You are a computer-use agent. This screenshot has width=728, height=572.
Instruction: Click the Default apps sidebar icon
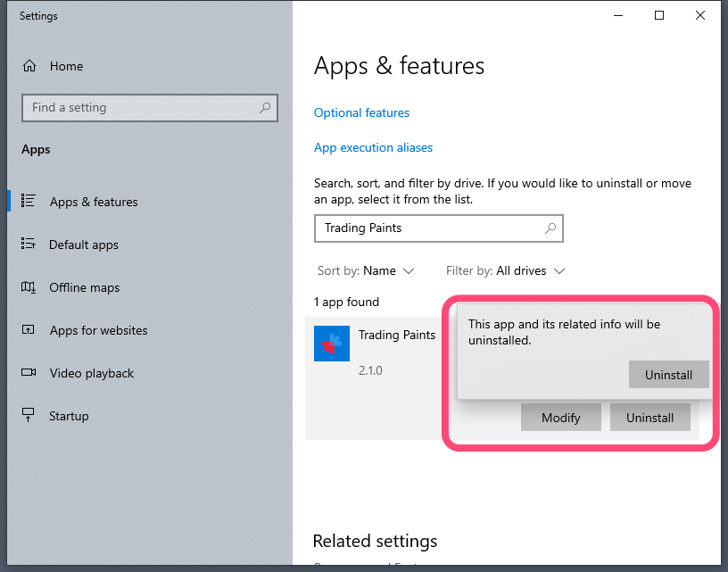[x=29, y=245]
